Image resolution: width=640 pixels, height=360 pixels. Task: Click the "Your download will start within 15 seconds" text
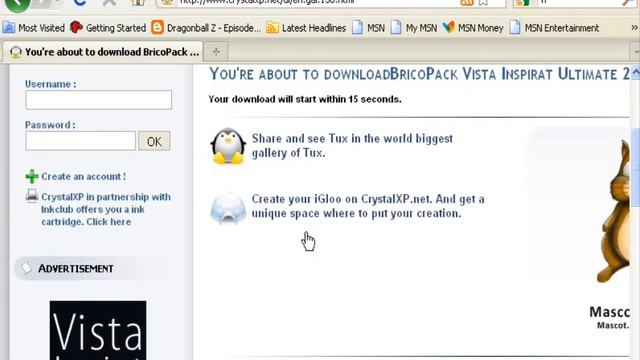point(304,99)
